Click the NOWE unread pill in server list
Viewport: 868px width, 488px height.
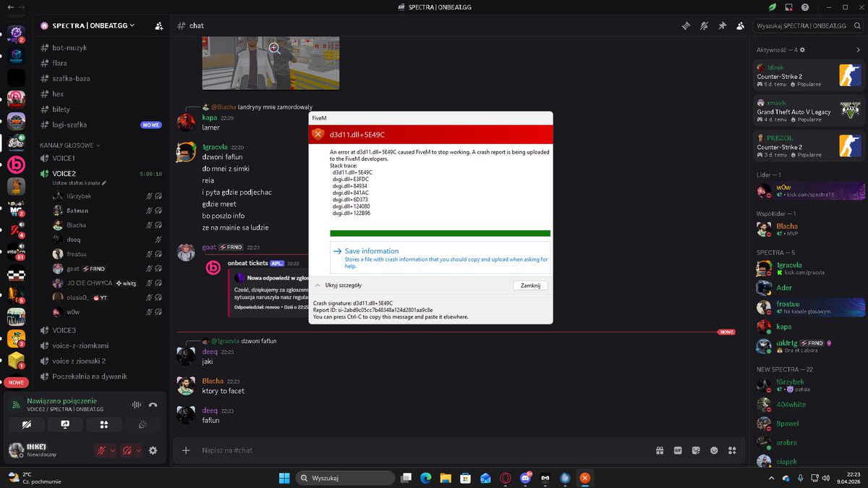pyautogui.click(x=16, y=382)
